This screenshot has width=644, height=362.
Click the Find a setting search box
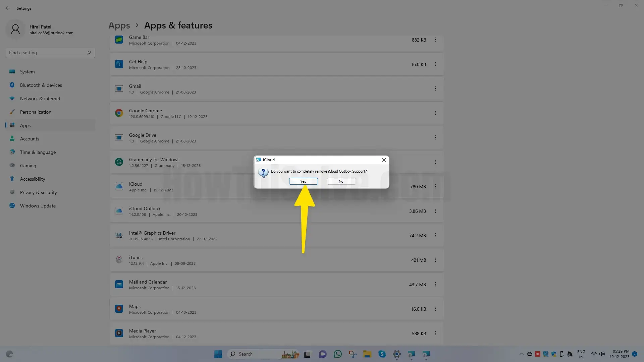47,53
